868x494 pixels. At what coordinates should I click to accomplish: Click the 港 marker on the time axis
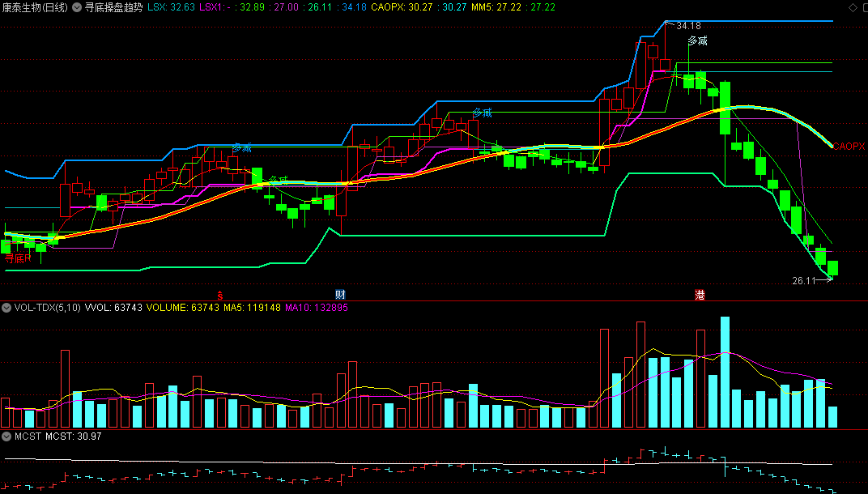pyautogui.click(x=700, y=295)
